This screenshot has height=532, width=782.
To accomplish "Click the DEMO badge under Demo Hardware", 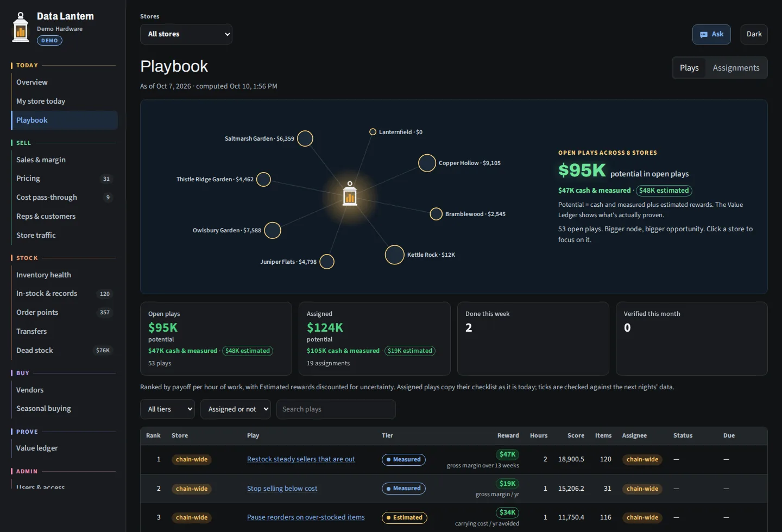I will 49,41.
